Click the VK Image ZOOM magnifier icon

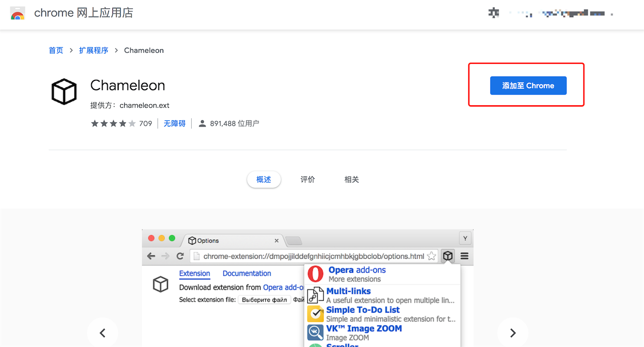(x=316, y=332)
